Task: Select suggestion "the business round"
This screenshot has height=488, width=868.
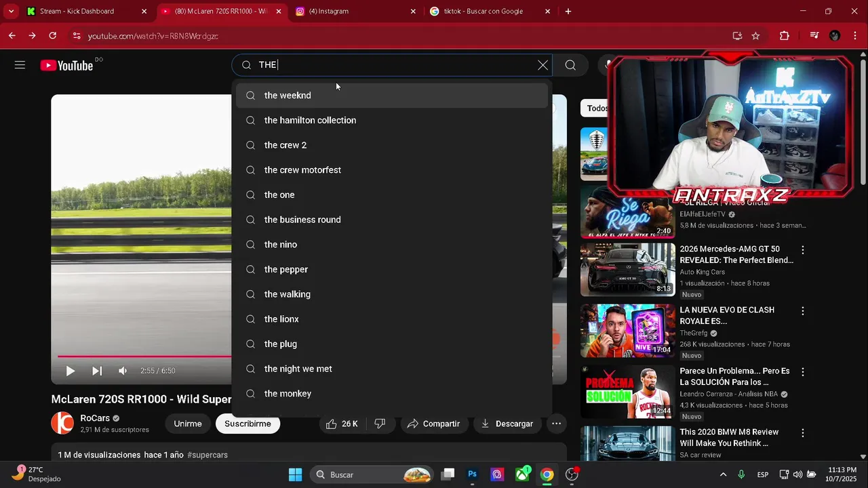Action: (x=392, y=220)
